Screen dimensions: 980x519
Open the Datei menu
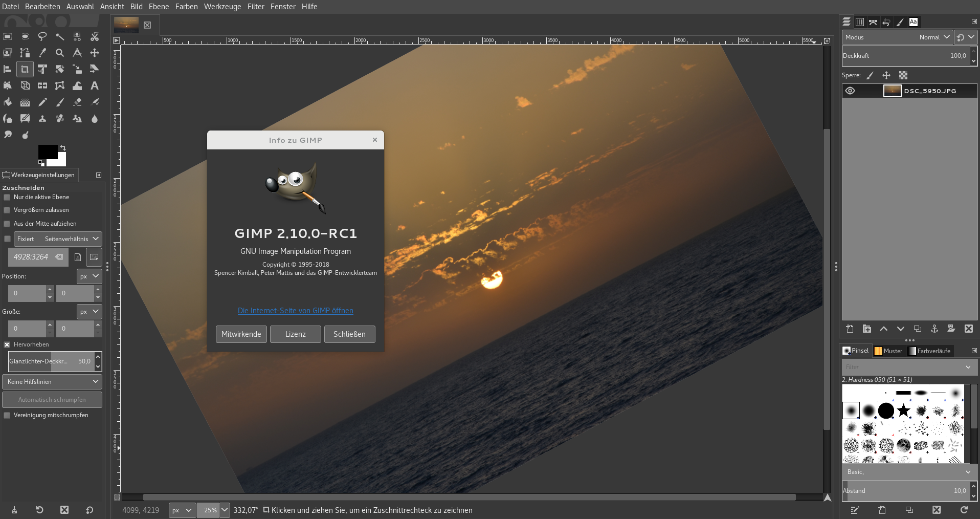(10, 7)
